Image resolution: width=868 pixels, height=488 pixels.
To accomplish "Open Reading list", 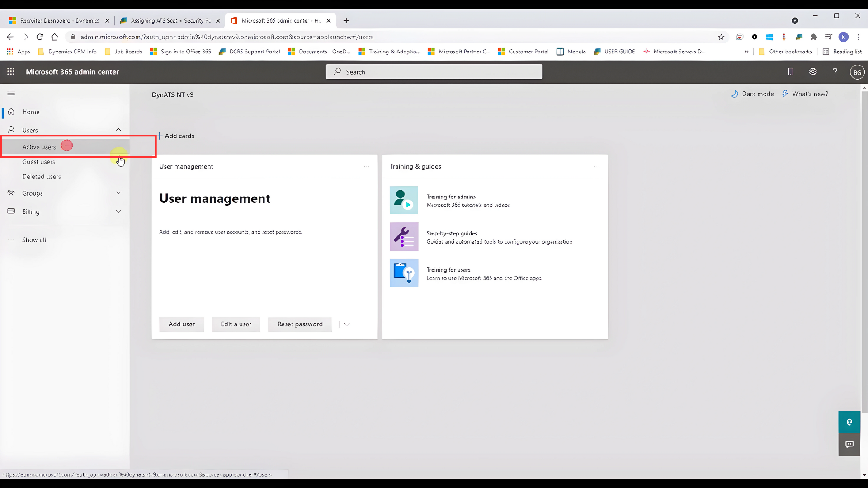I will tap(842, 52).
